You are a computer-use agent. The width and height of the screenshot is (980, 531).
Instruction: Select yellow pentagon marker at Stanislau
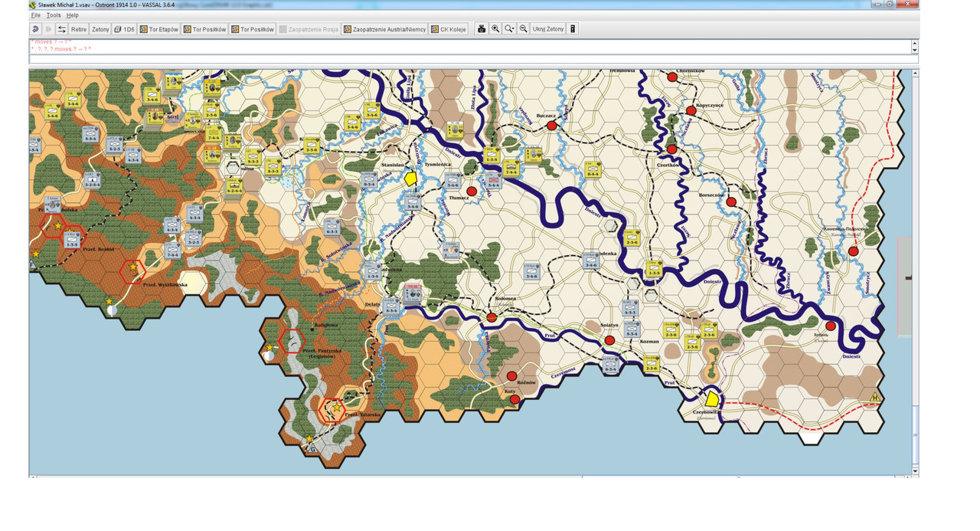pyautogui.click(x=410, y=179)
